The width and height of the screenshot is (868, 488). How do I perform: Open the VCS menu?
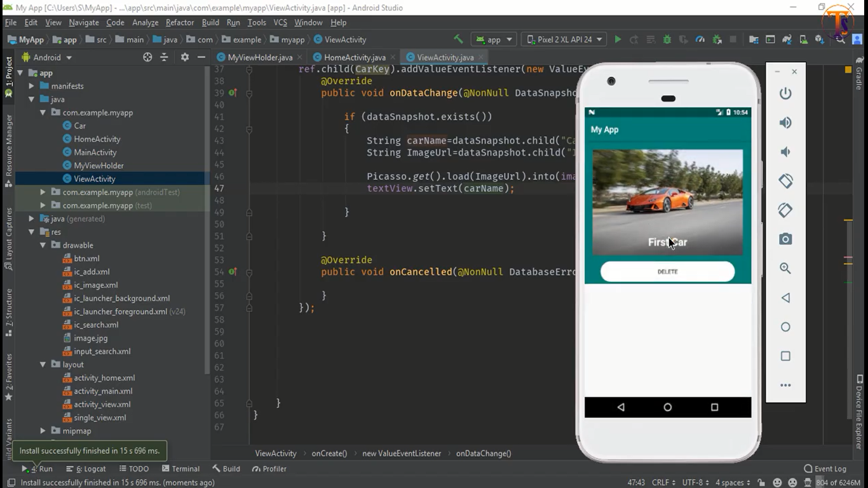280,22
